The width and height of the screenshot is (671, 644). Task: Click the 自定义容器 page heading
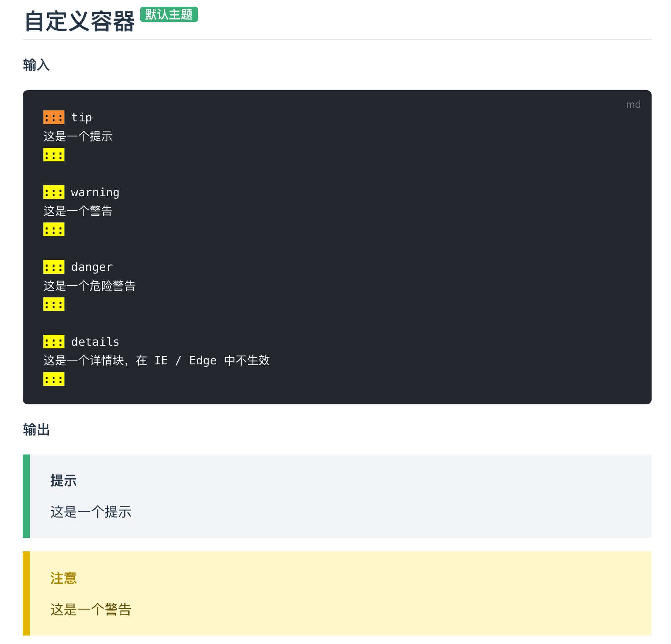80,21
